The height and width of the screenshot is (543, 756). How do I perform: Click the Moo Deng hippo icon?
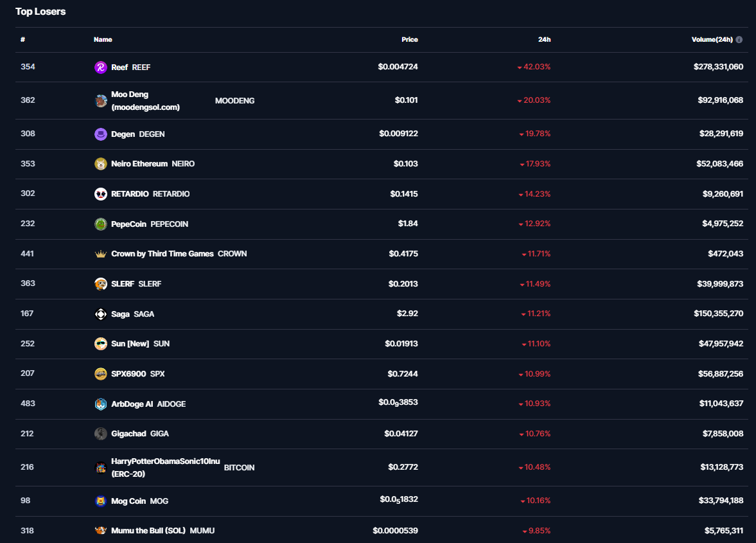point(101,101)
